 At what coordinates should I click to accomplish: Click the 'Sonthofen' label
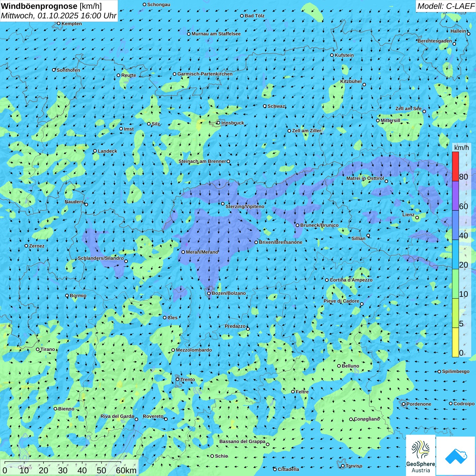(x=68, y=70)
